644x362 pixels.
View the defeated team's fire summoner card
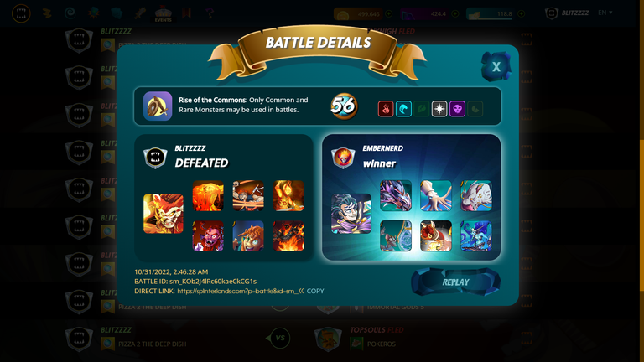[164, 214]
